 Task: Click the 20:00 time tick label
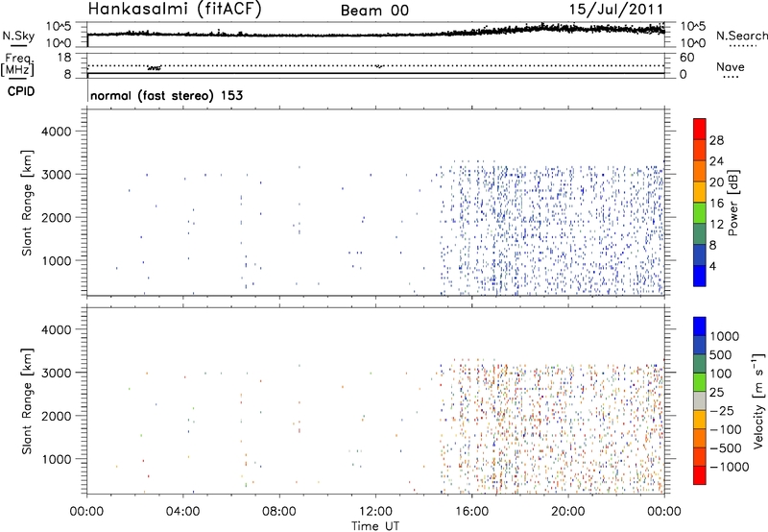(x=568, y=512)
